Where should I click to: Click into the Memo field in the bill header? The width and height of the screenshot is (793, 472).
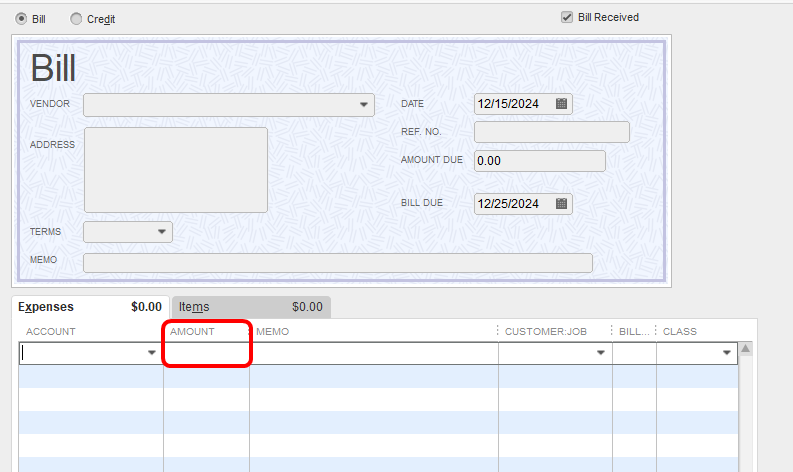338,263
